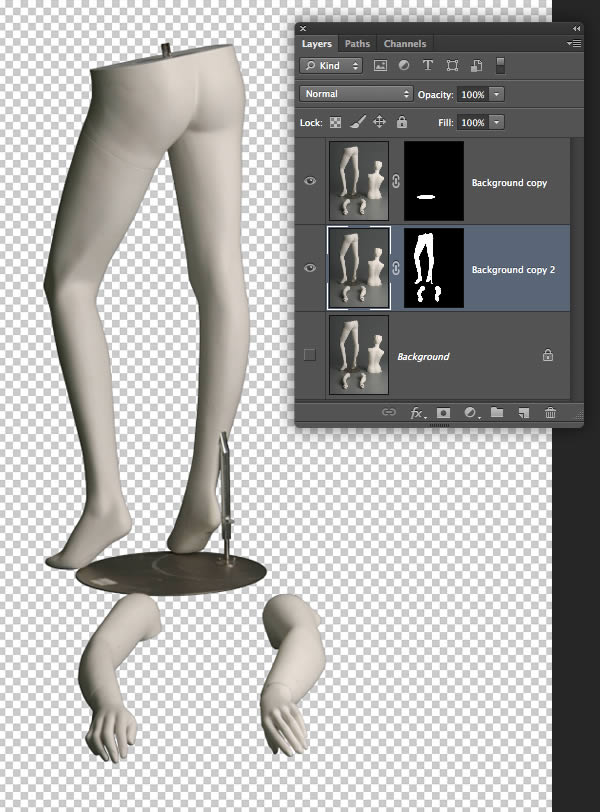600x812 pixels.
Task: Open the blend mode Normal dropdown
Action: click(356, 94)
